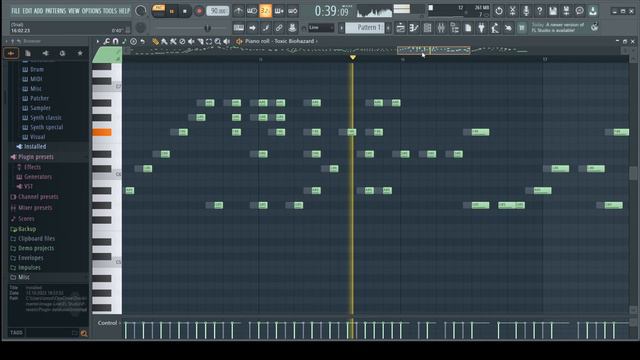640x360 pixels.
Task: Toggle loop recording
Action: [x=293, y=11]
